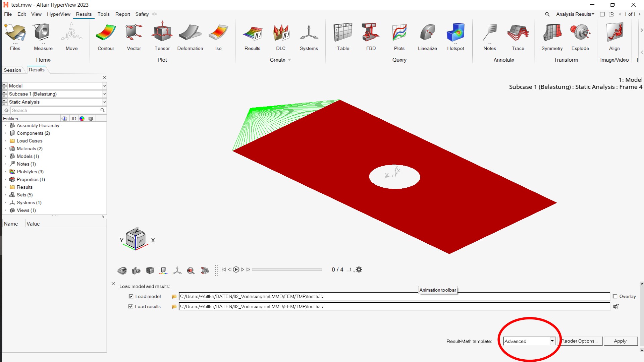Open the FBD query tool
Screen dimensions: 644x362
pos(371,33)
